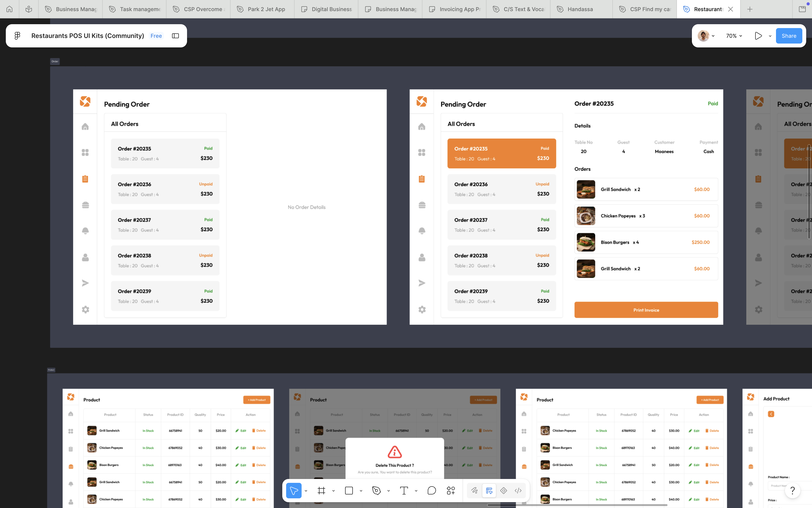812x508 pixels.
Task: Switch to the Invoicing App tab
Action: 454,9
